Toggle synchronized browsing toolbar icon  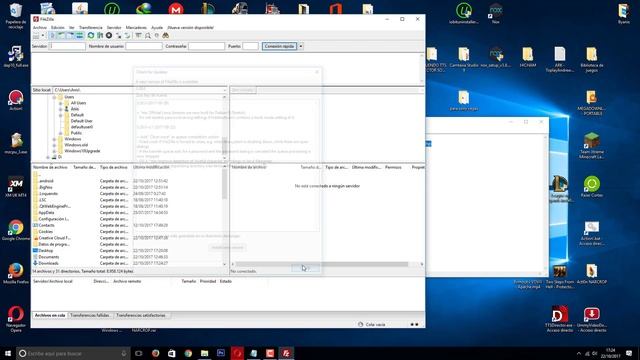coord(157,36)
